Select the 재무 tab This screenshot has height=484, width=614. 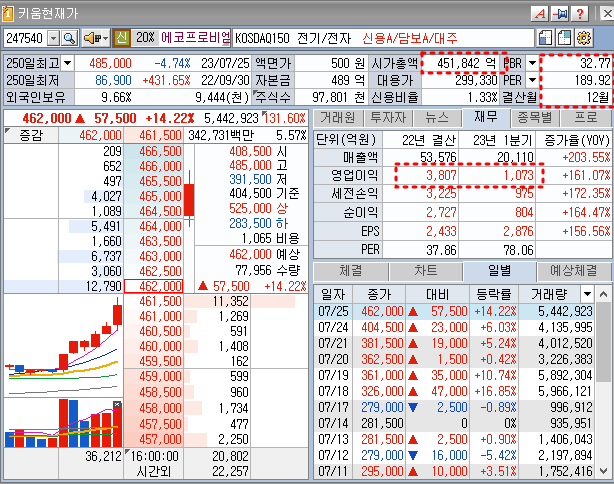pyautogui.click(x=486, y=117)
